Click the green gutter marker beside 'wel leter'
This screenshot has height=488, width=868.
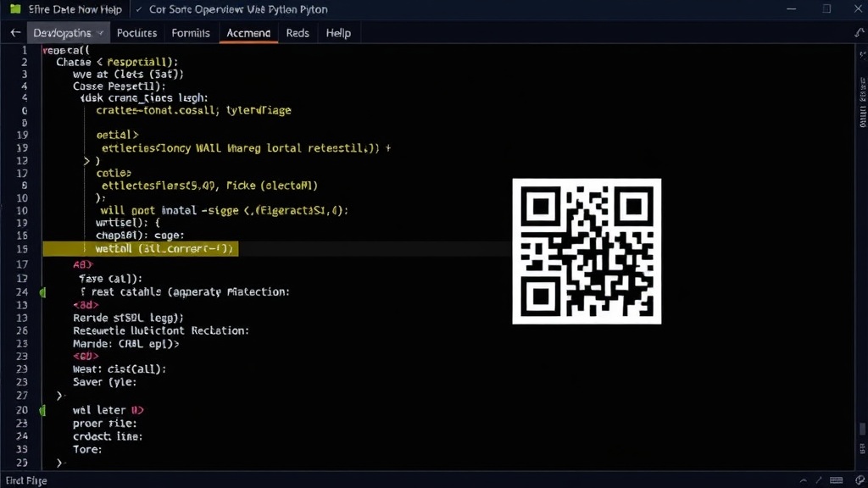(42, 411)
